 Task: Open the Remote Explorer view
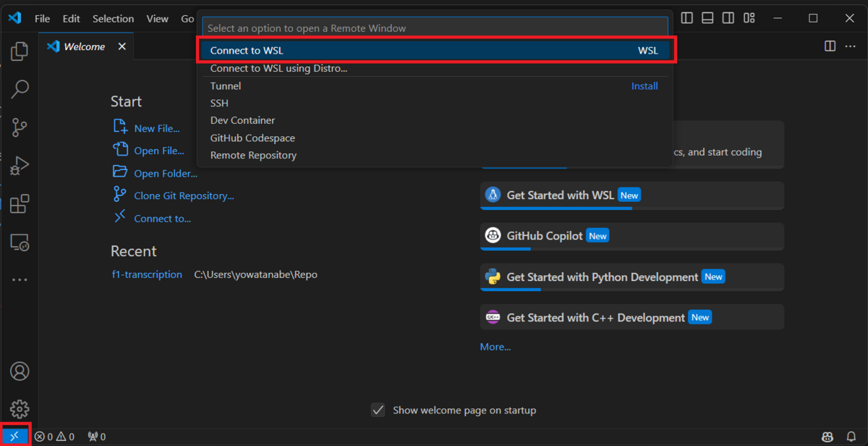(20, 242)
